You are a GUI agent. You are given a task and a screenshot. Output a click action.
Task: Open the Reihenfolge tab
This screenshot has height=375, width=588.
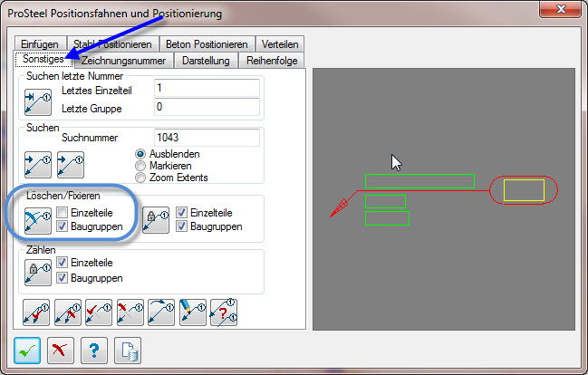(x=272, y=61)
